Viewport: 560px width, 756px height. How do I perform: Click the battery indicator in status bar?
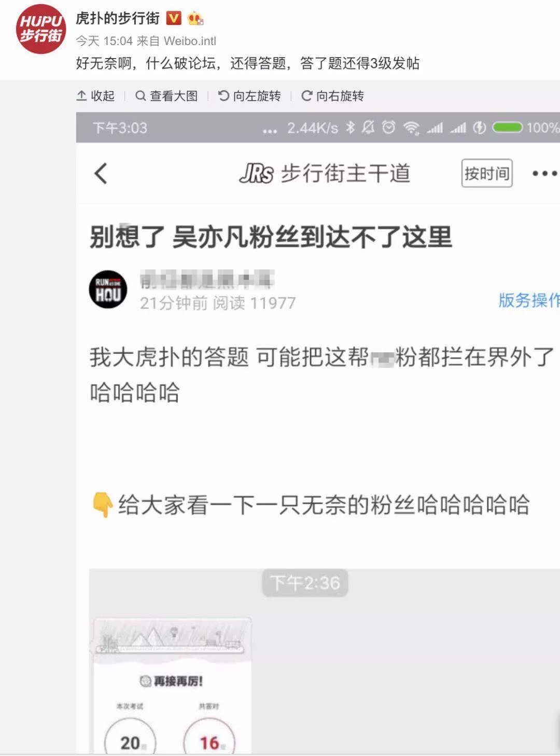507,127
